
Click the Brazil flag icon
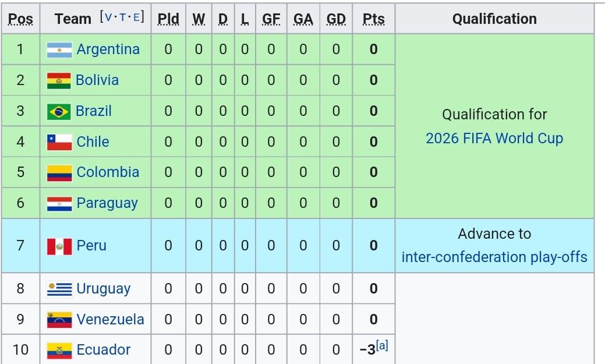point(59,112)
